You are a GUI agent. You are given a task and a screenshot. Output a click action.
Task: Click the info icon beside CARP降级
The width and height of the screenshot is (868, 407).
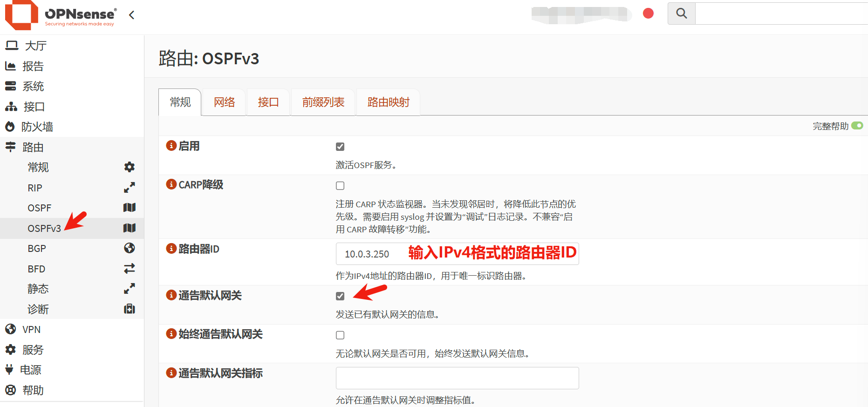[171, 184]
